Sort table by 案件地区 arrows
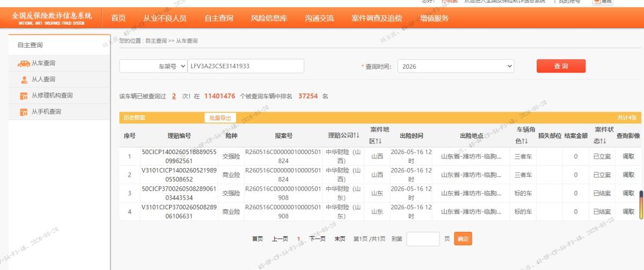Image resolution: width=644 pixels, height=270 pixels. (378, 141)
